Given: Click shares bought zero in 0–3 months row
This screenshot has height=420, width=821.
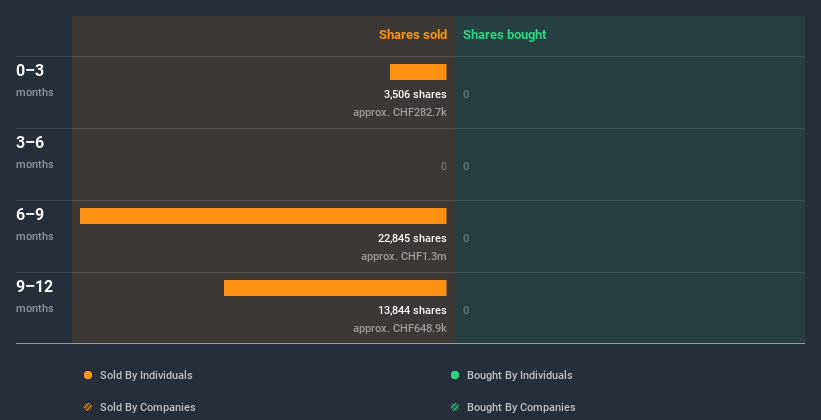Looking at the screenshot, I should point(466,94).
